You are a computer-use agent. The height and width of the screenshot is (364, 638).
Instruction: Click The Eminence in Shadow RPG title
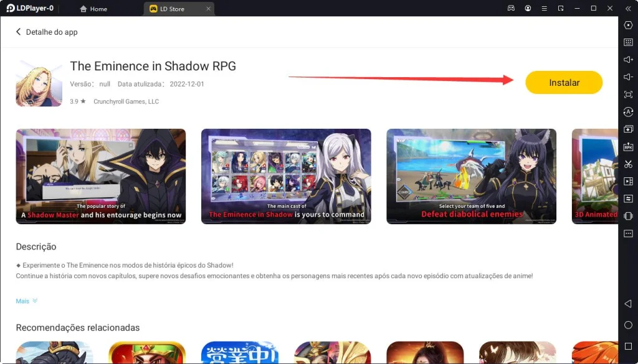[x=153, y=66]
